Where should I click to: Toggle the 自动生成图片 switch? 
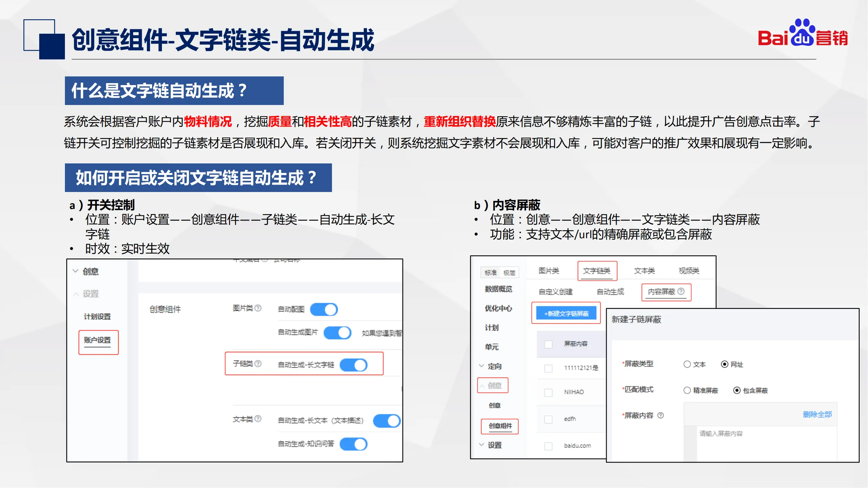coord(338,333)
